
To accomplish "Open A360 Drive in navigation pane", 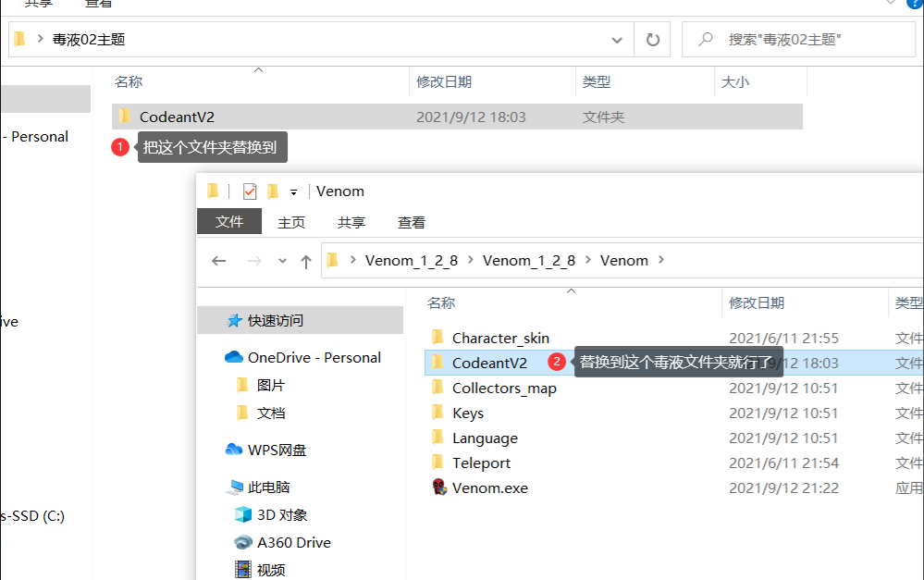I will point(282,542).
